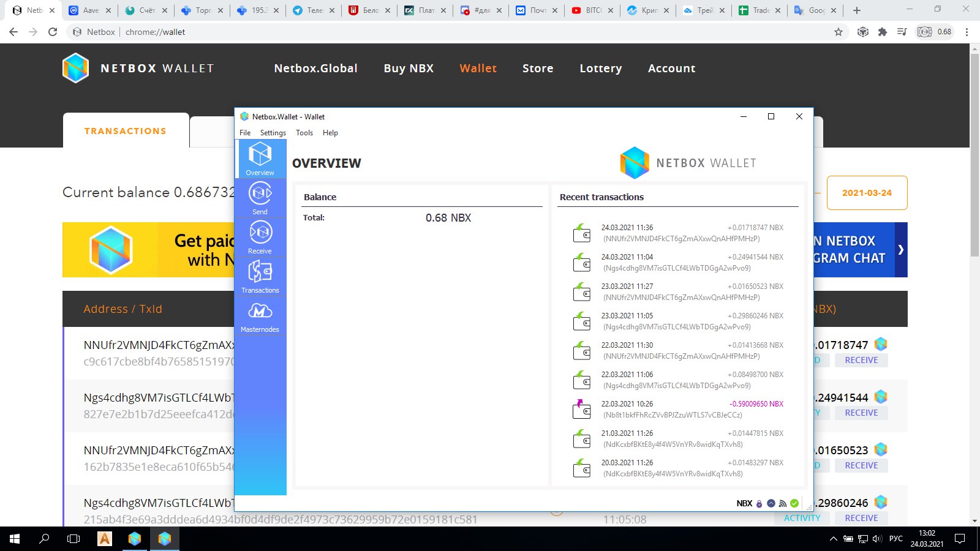Open the Masternodes section in wallet sidebar
The height and width of the screenshot is (551, 980).
pyautogui.click(x=260, y=316)
